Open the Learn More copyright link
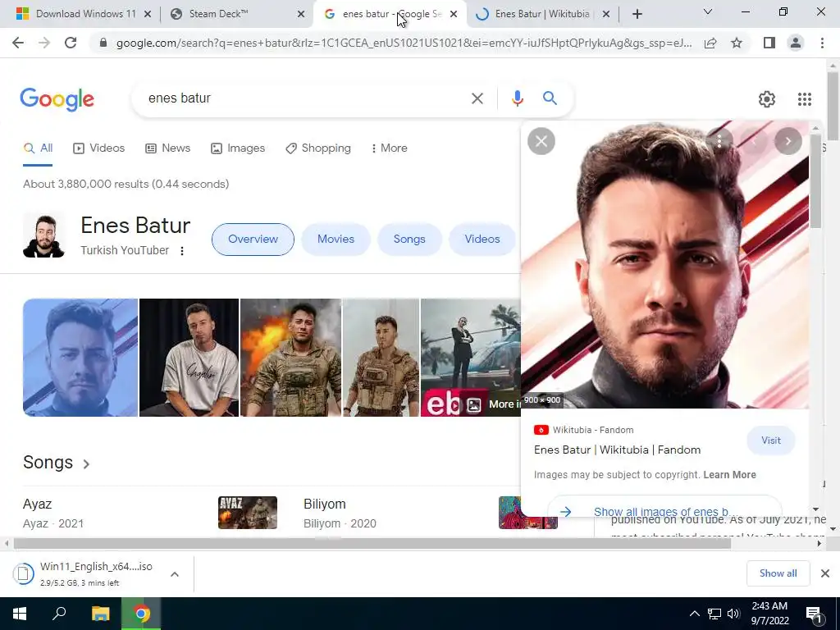This screenshot has height=630, width=840. point(729,475)
